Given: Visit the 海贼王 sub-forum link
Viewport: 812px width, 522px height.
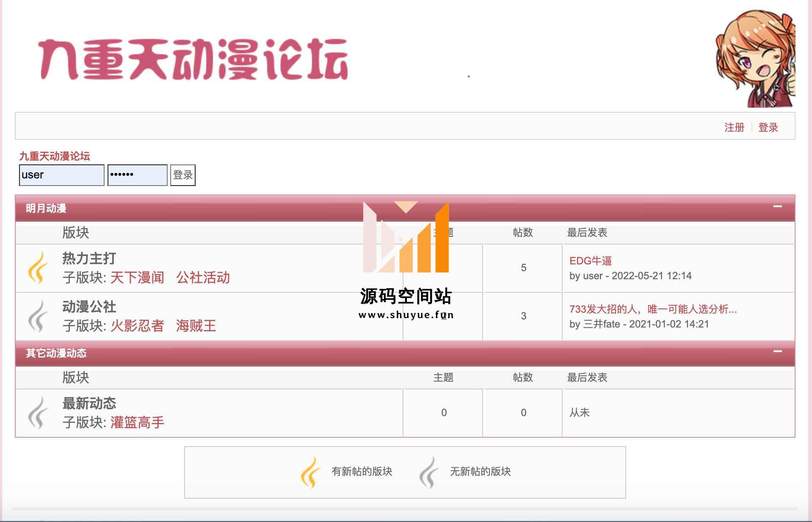Looking at the screenshot, I should [x=196, y=326].
